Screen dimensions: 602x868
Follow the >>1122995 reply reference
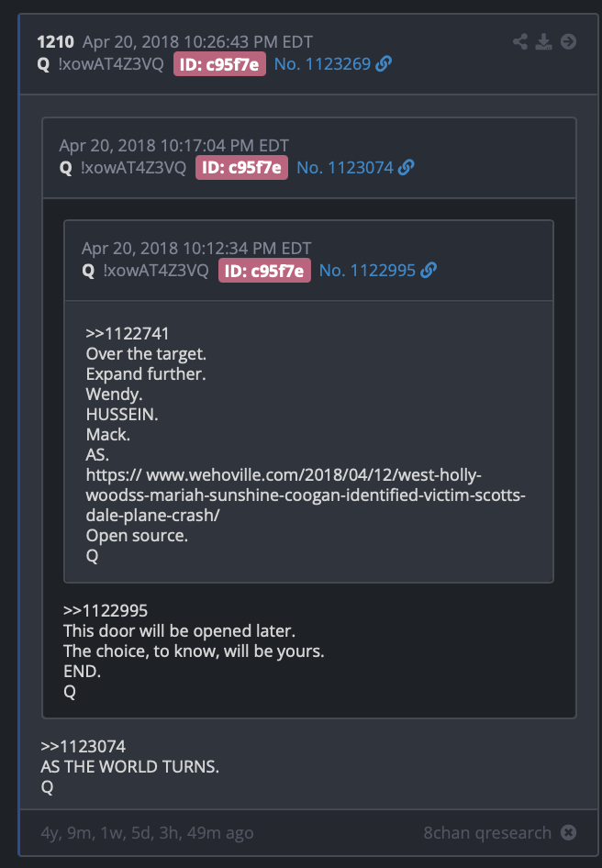106,610
